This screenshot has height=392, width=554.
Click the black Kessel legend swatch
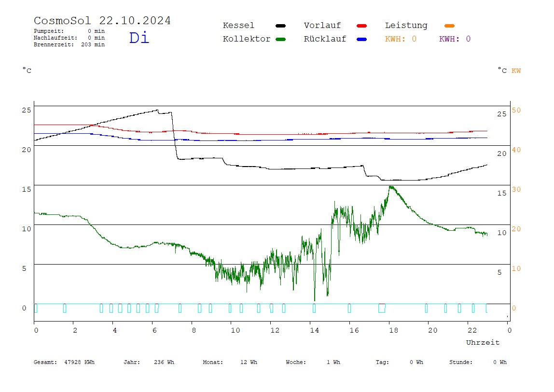click(280, 26)
